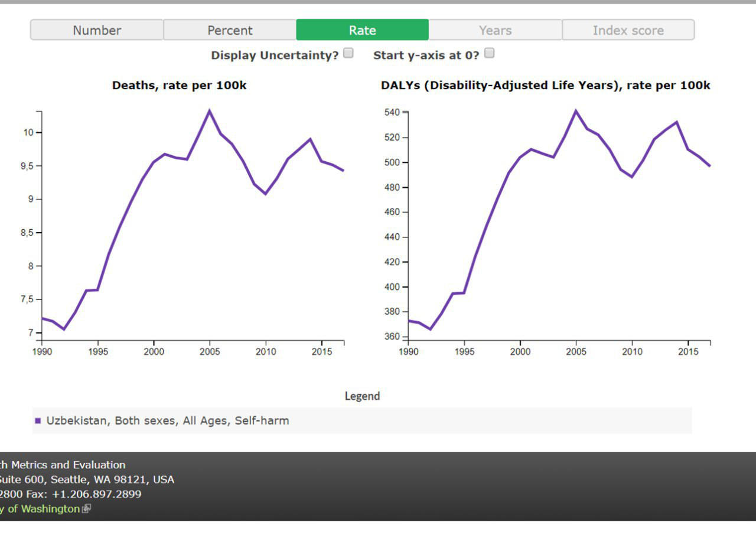This screenshot has height=535, width=756.
Task: Select the Percent tab
Action: [x=230, y=30]
